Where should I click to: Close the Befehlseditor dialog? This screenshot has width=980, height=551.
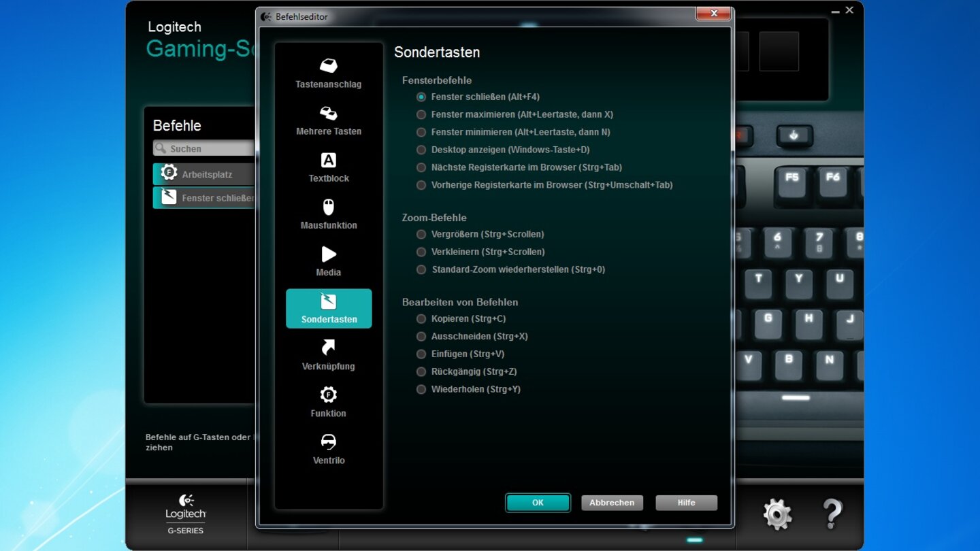click(x=713, y=14)
